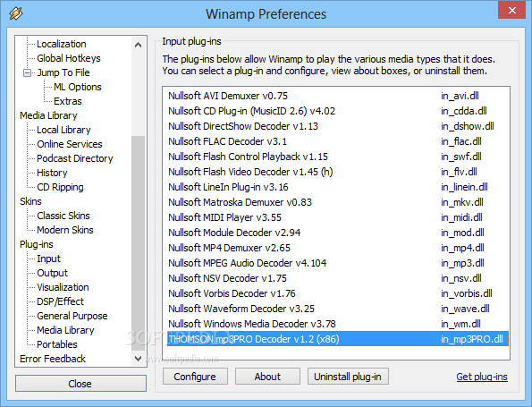
Task: Select THOMSON mp3PRO Decoder v1.2 (x86)
Action: pyautogui.click(x=338, y=339)
